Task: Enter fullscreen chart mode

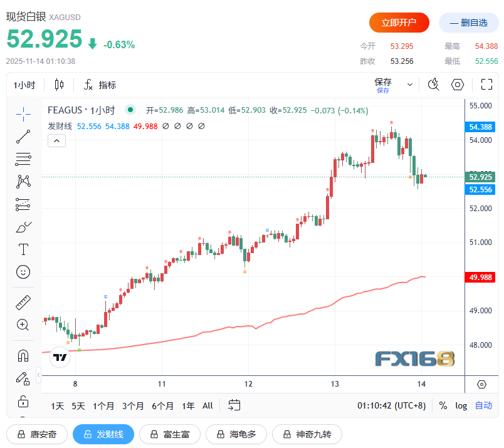Action: (x=486, y=83)
